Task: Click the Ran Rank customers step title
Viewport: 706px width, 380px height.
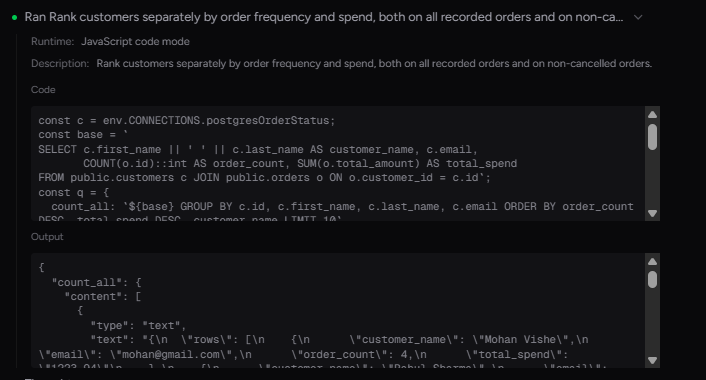Action: [324, 17]
